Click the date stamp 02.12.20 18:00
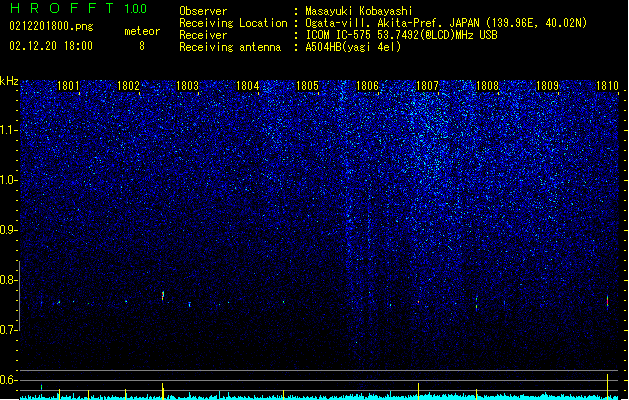The width and height of the screenshot is (629, 400). tap(51, 46)
